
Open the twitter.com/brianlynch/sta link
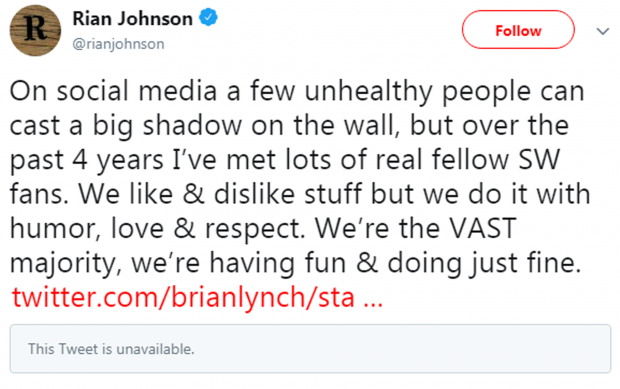click(x=197, y=297)
